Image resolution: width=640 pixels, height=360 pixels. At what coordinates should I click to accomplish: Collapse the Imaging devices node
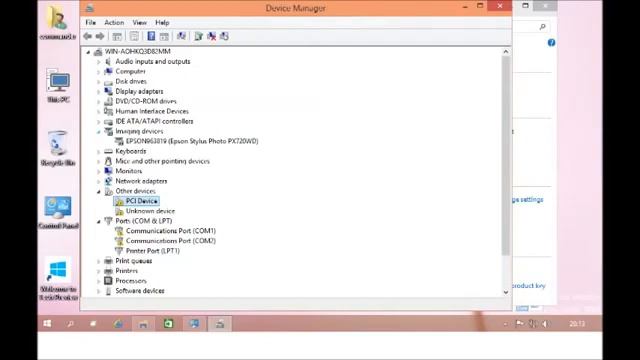(98, 132)
